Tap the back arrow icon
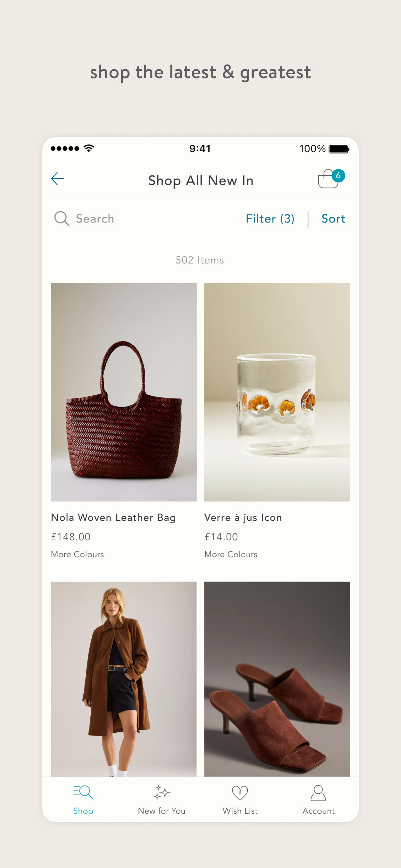Viewport: 401px width, 868px height. [x=57, y=179]
